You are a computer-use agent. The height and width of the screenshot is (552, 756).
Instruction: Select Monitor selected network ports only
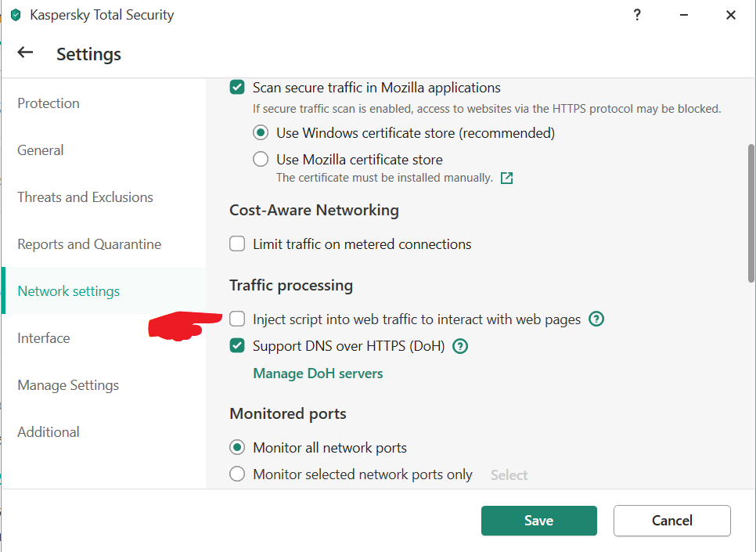236,474
